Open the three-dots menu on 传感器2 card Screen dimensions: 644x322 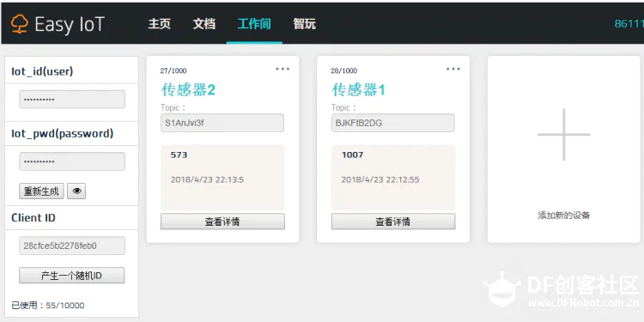tap(283, 69)
